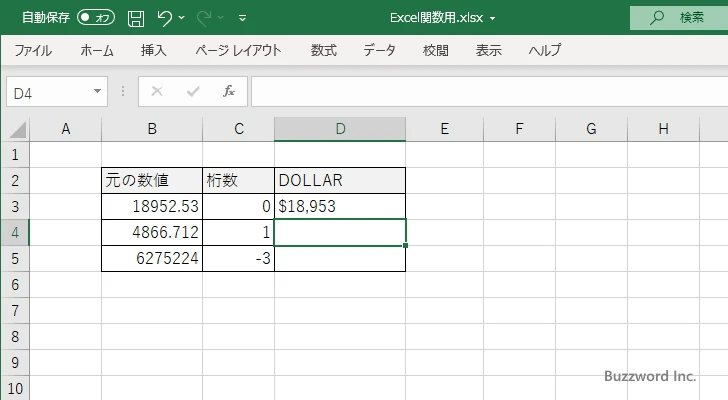Open the ファイル menu tab

coord(33,50)
